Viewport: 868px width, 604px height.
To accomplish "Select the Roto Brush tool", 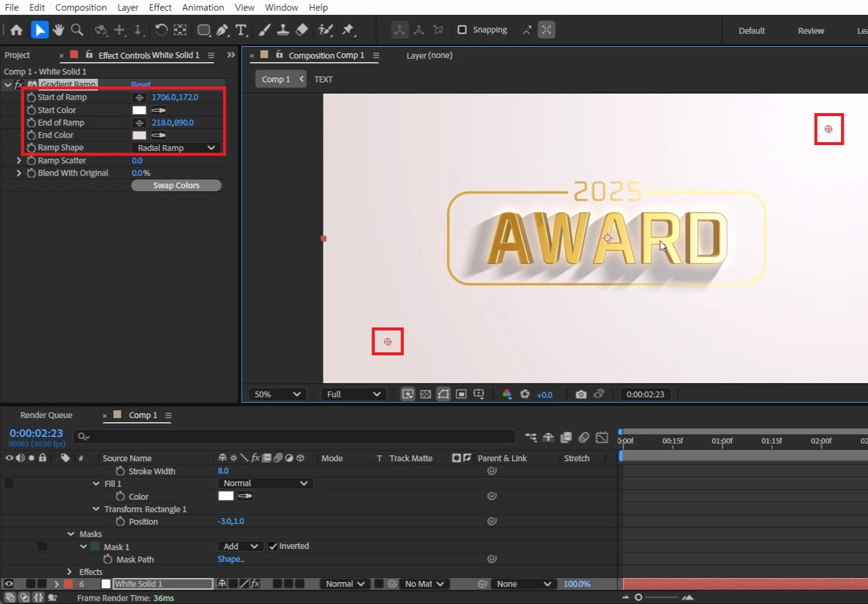I will click(325, 30).
